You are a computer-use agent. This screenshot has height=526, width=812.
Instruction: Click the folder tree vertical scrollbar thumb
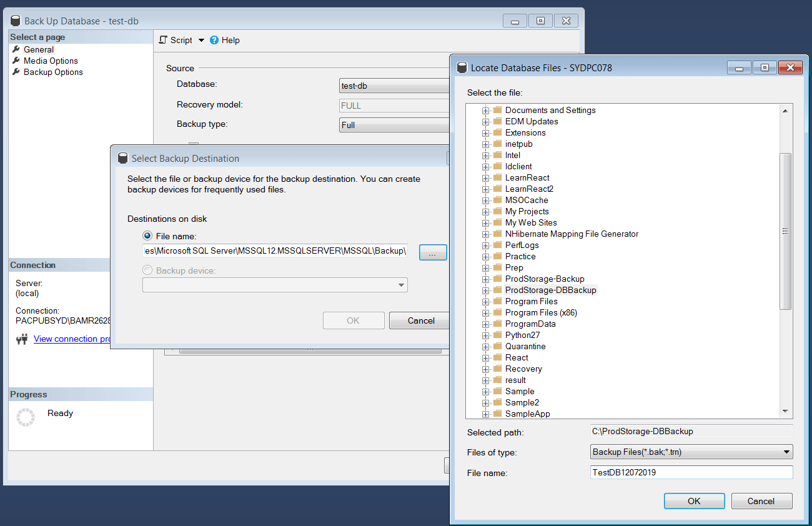786,231
